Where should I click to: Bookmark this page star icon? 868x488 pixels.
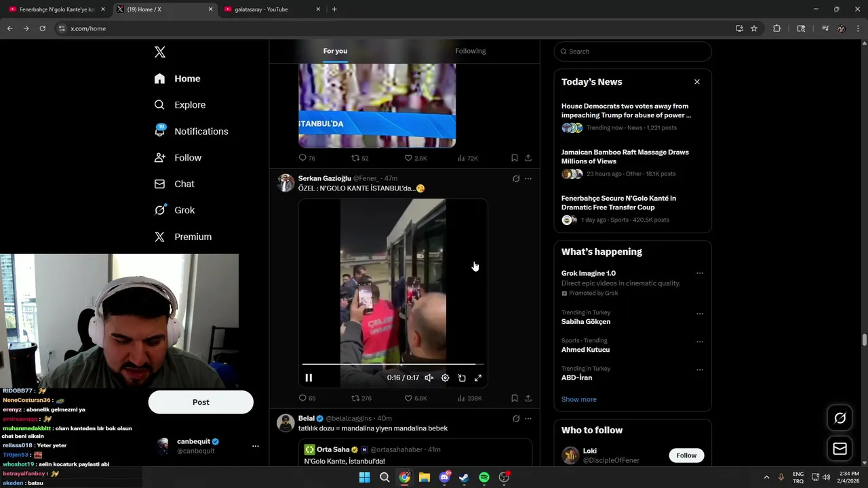click(754, 28)
